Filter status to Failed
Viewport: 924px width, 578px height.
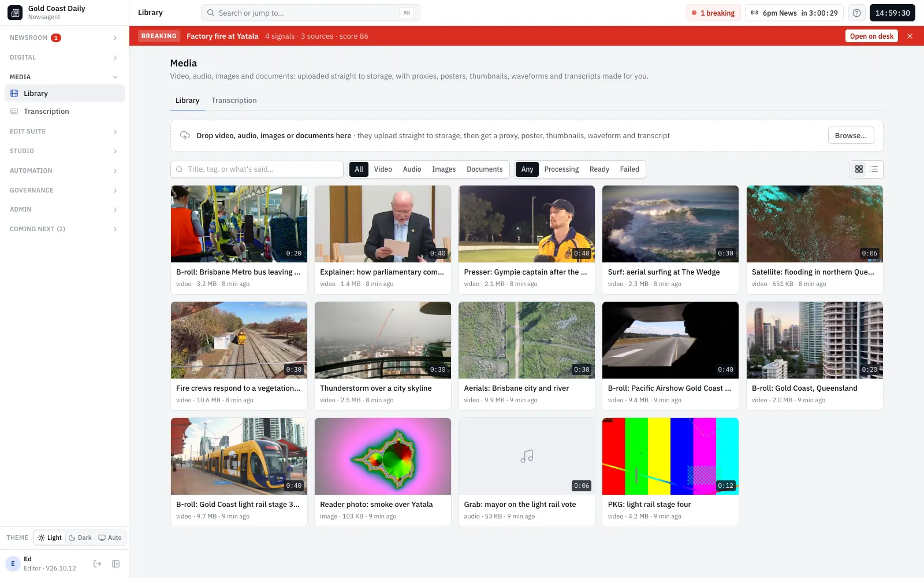(x=629, y=169)
